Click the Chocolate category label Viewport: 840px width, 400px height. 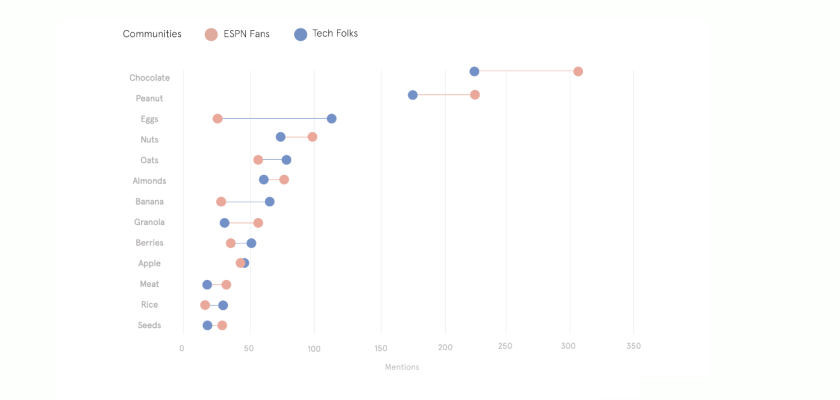[149, 78]
